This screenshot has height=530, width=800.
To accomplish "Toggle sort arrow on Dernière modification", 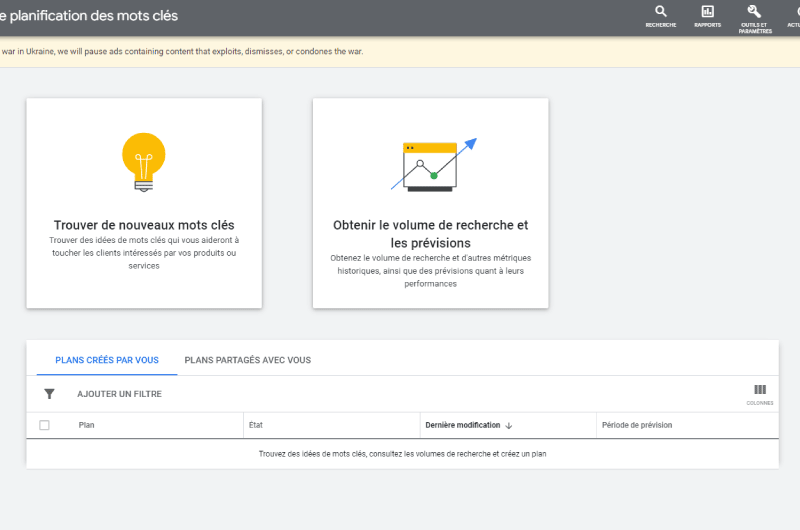I will point(509,425).
